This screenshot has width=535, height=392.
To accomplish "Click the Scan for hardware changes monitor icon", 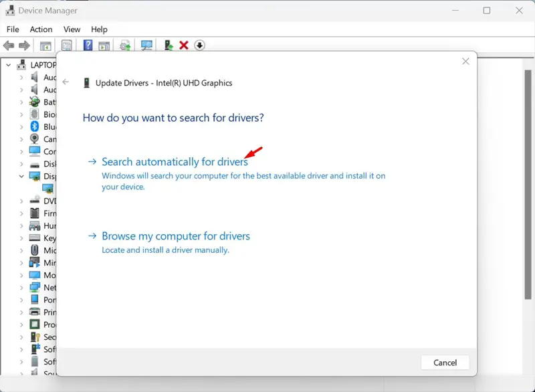I will [x=146, y=45].
